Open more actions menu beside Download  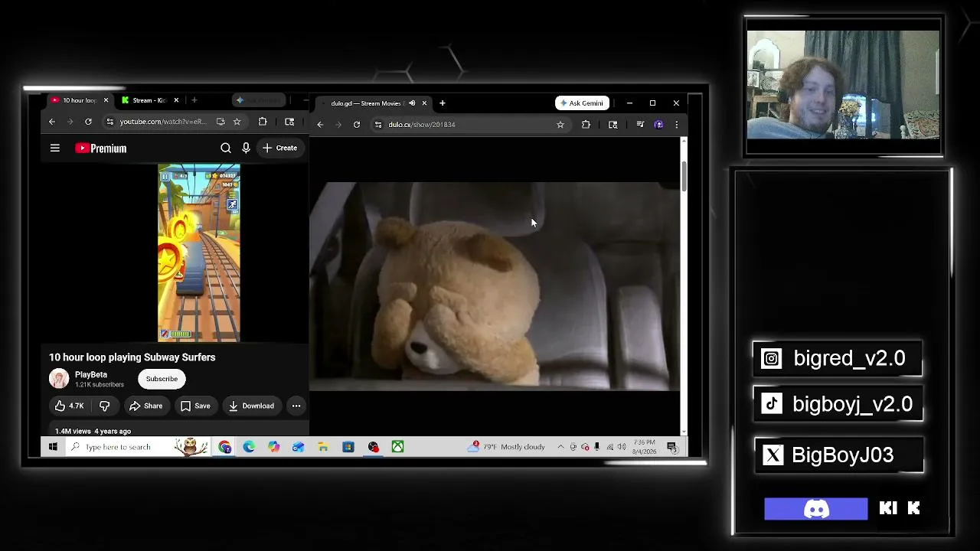click(296, 406)
